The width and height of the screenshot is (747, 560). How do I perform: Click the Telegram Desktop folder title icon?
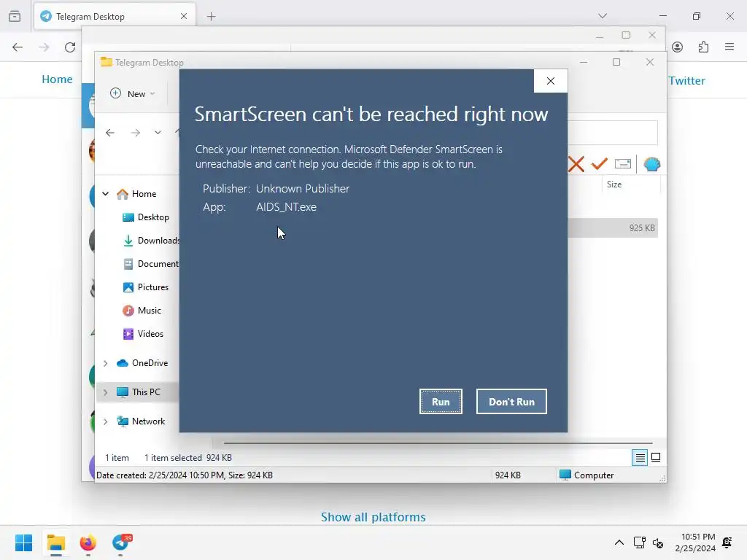106,62
